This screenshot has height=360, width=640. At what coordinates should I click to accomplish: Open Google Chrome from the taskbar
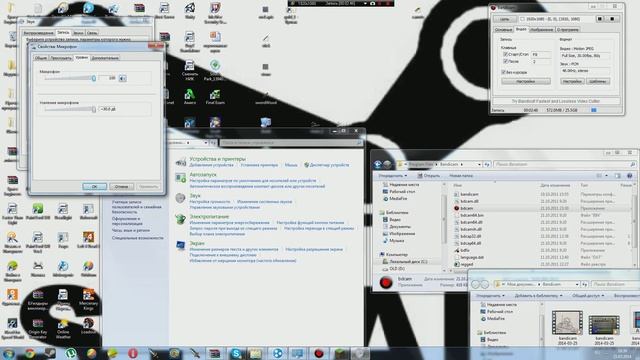(x=30, y=353)
